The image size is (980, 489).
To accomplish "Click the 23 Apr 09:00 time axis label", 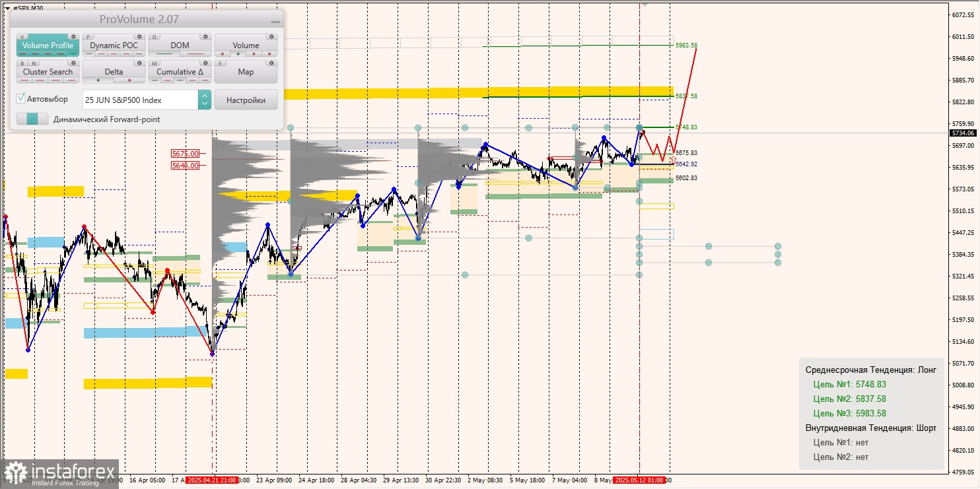I will 274,480.
